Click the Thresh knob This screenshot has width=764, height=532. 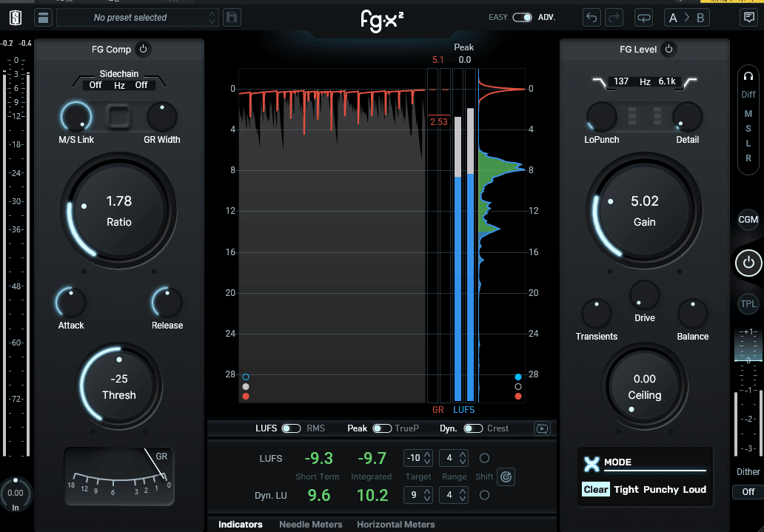point(119,387)
